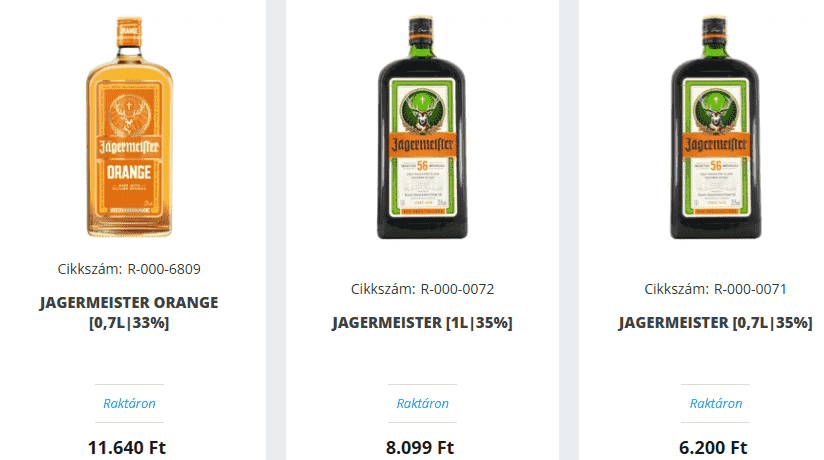Open the JAGERMEISTER ORANGE [0,7L|33%] product title
This screenshot has width=824, height=460.
pos(129,312)
